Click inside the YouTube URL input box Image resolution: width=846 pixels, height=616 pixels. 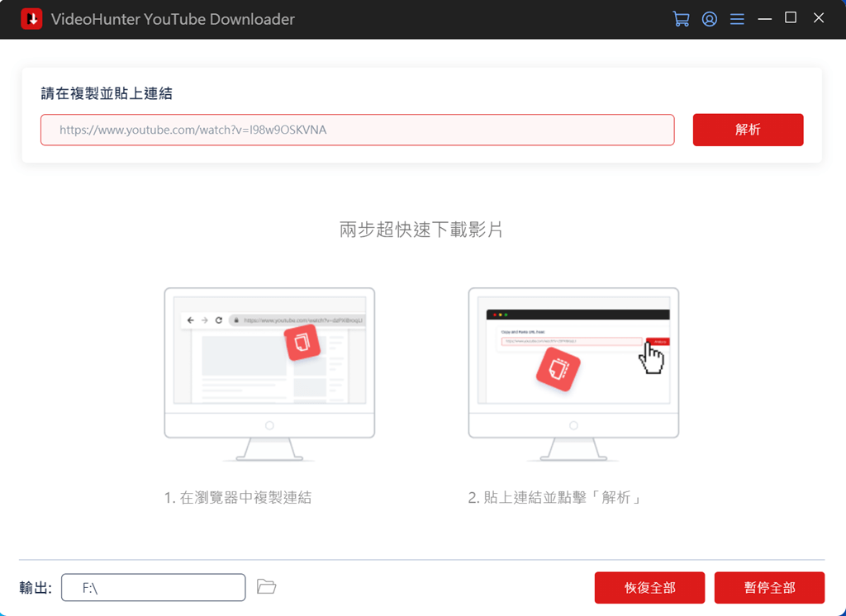click(x=357, y=130)
